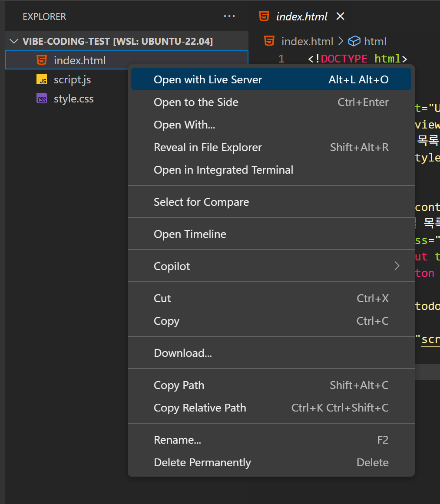
Task: Collapse the VIBE-CODING-TEST folder chevron
Action: (14, 42)
